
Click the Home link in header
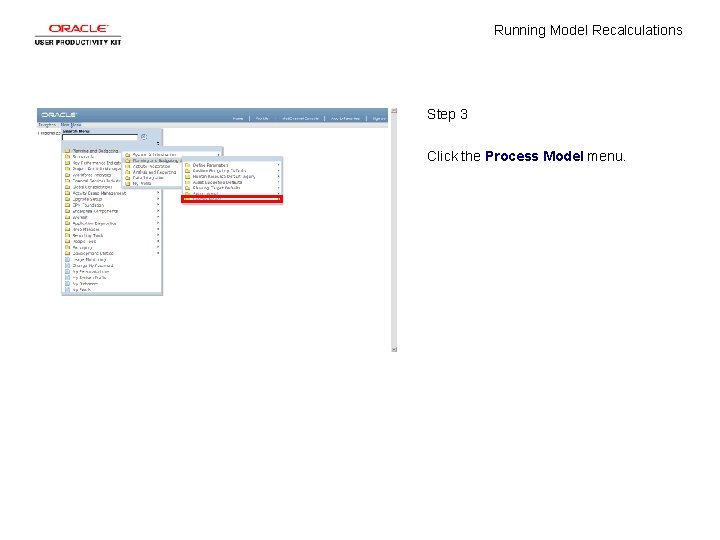point(237,118)
